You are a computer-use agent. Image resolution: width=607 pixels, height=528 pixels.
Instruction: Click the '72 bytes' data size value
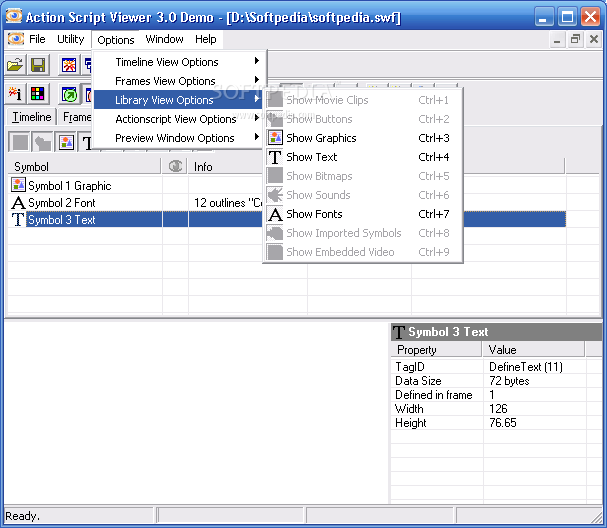(509, 381)
